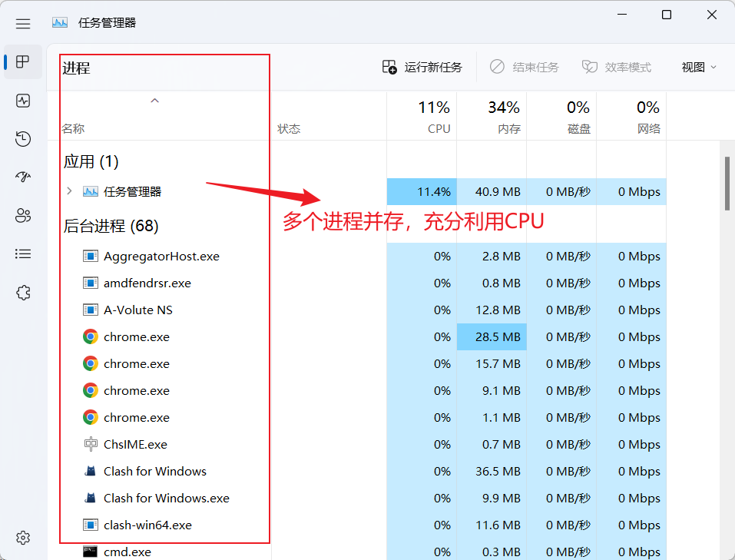Open the Performance page icon in sidebar

click(x=23, y=101)
